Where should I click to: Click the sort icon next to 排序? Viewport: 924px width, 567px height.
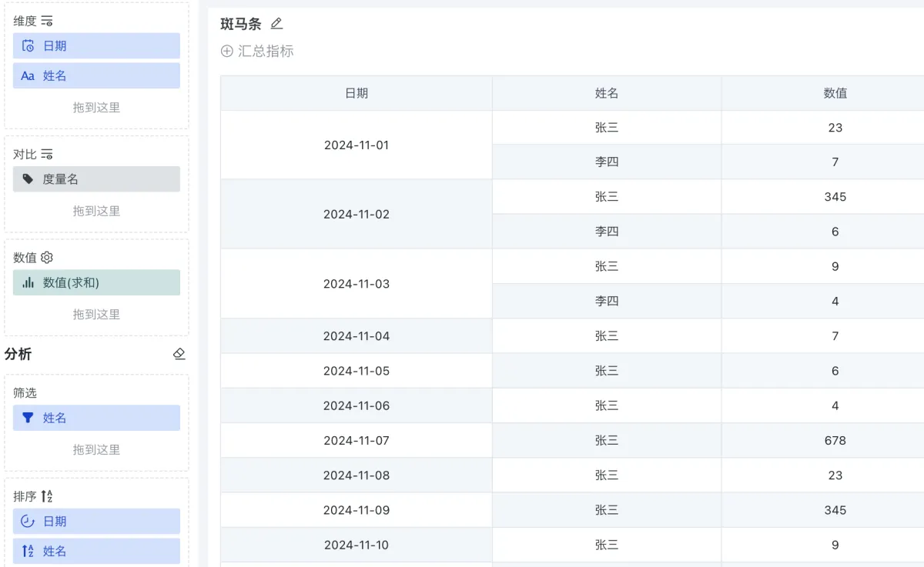click(x=47, y=496)
